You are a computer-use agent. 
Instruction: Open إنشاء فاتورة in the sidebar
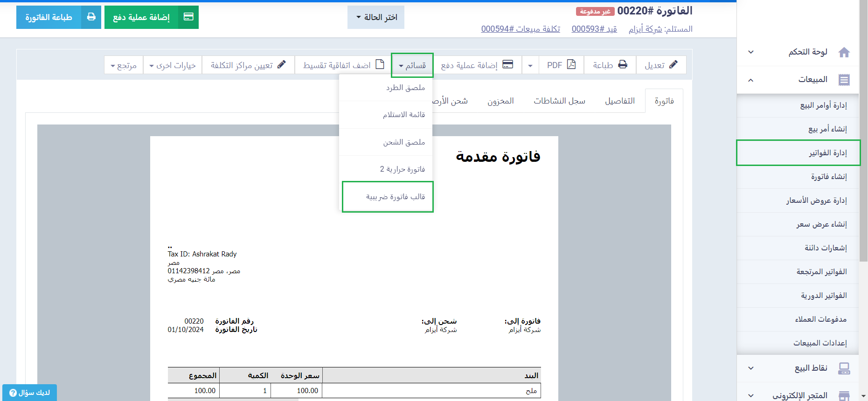point(828,177)
